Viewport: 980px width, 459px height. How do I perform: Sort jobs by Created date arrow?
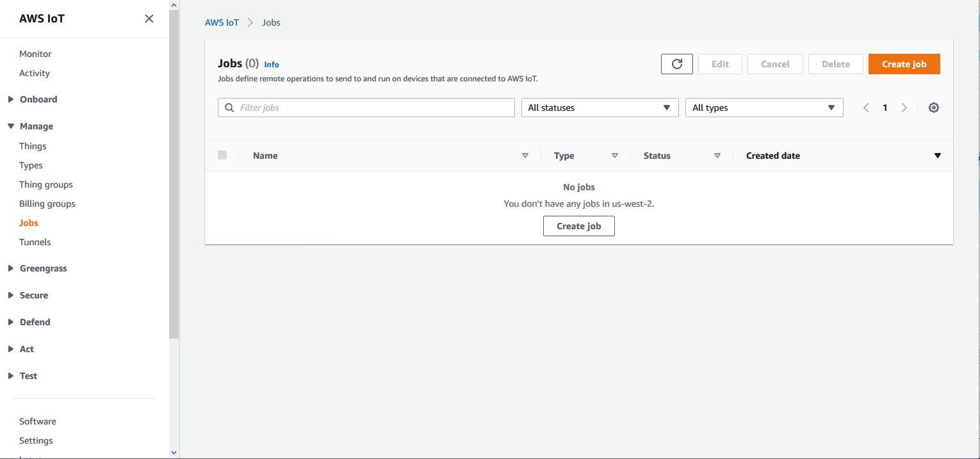click(938, 156)
